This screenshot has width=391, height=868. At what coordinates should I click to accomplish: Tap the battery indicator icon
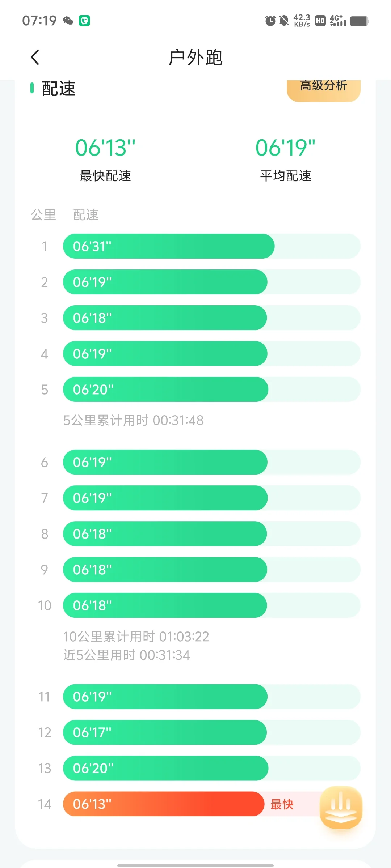pyautogui.click(x=359, y=21)
